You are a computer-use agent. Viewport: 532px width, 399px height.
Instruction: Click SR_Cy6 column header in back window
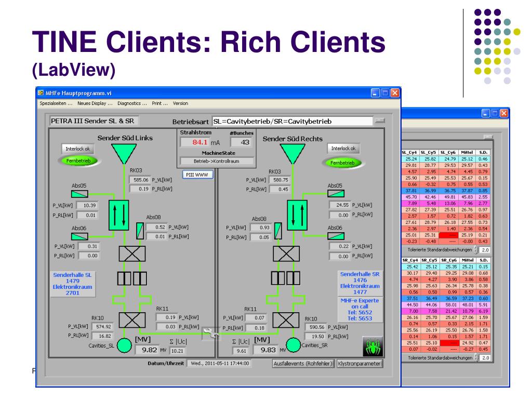coord(448,260)
